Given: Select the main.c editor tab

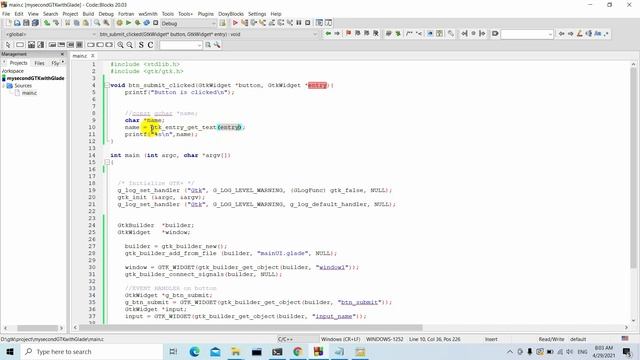Looking at the screenshot, I should [x=80, y=56].
